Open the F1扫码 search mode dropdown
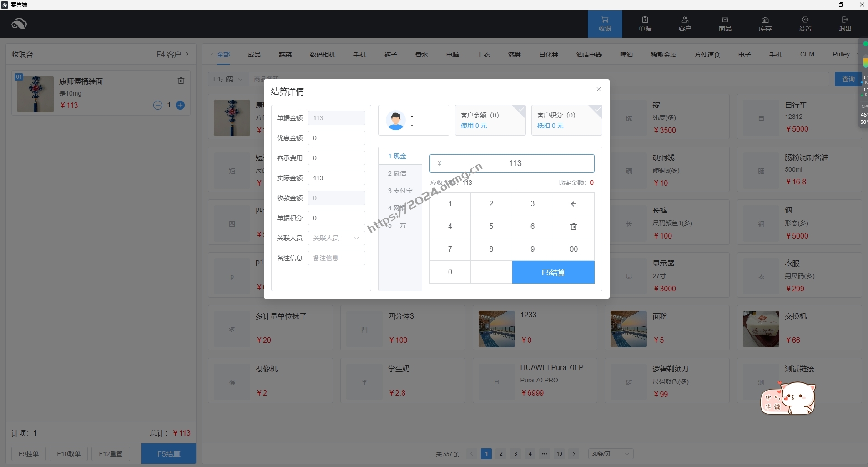 228,79
